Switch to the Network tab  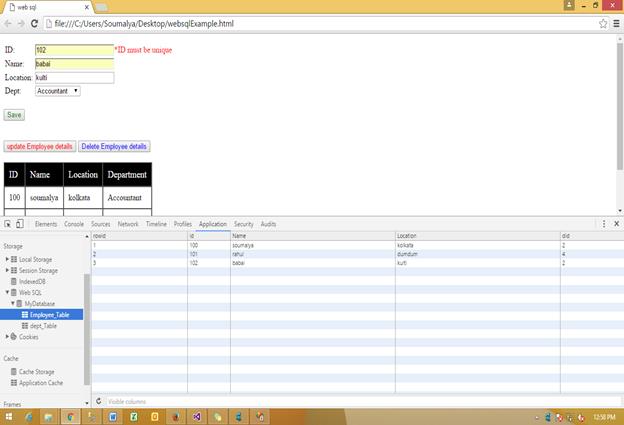click(128, 224)
